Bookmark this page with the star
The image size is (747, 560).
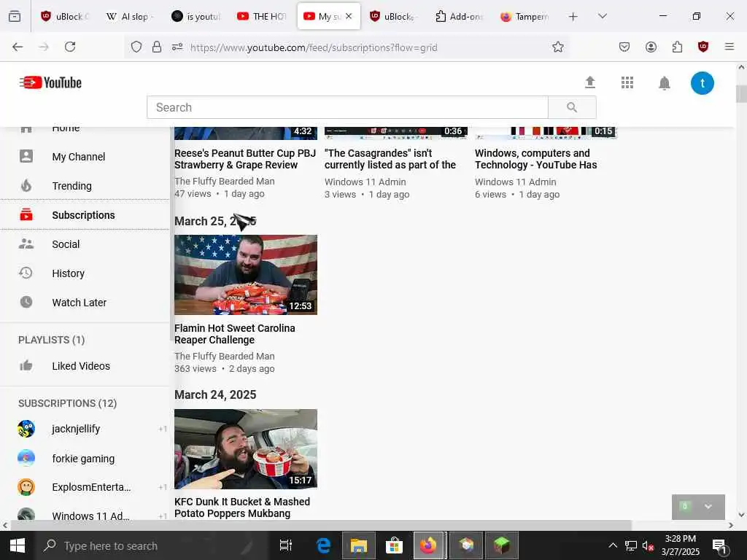coord(558,47)
